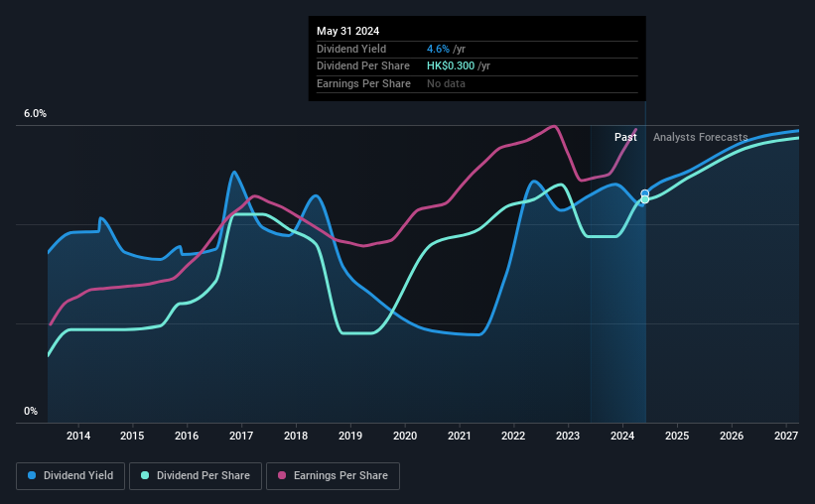
Task: Click the teal Dividend Per Share data point marker
Action: click(644, 199)
